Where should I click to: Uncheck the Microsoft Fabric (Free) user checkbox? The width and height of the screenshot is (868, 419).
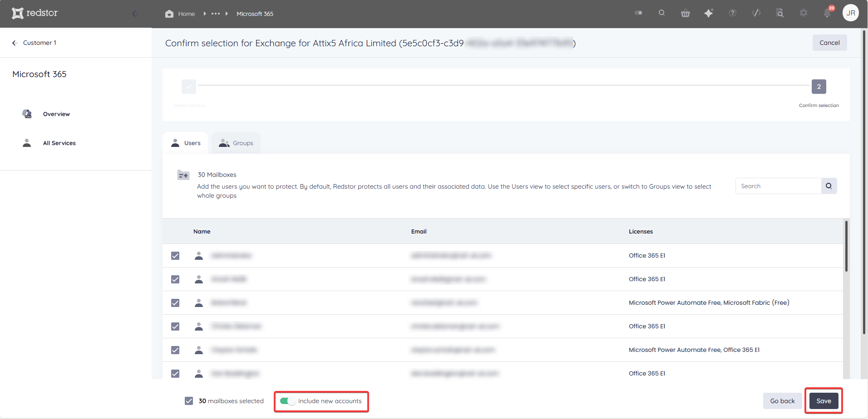point(175,303)
